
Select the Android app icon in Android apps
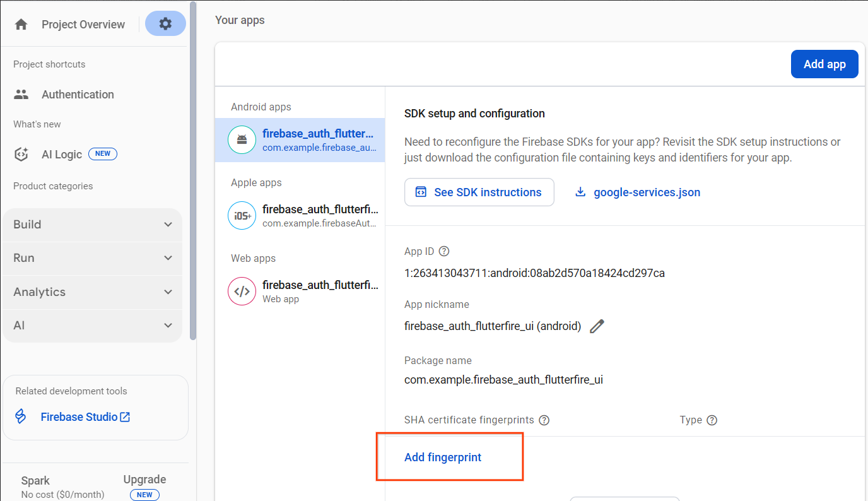point(242,139)
